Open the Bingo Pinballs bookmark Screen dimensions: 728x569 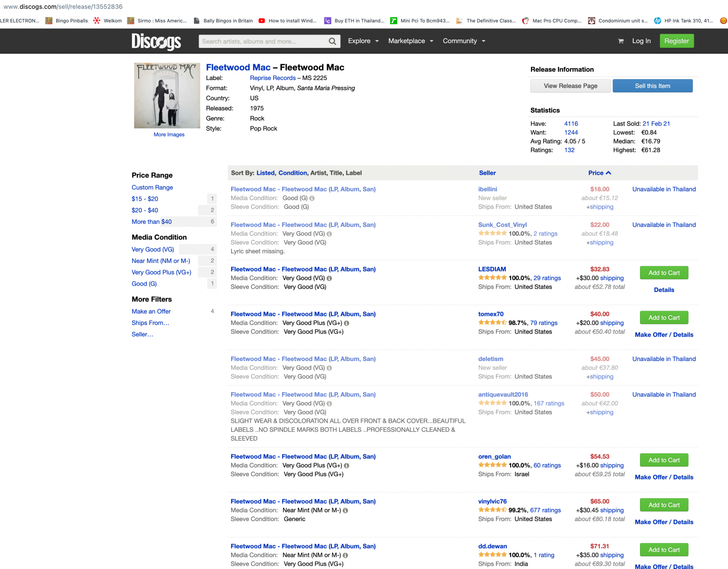coord(67,21)
